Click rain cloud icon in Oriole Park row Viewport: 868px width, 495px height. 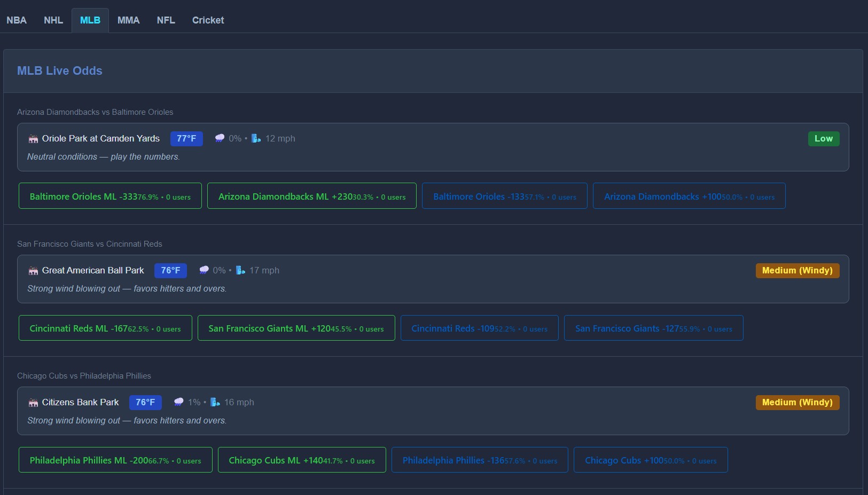pyautogui.click(x=220, y=138)
